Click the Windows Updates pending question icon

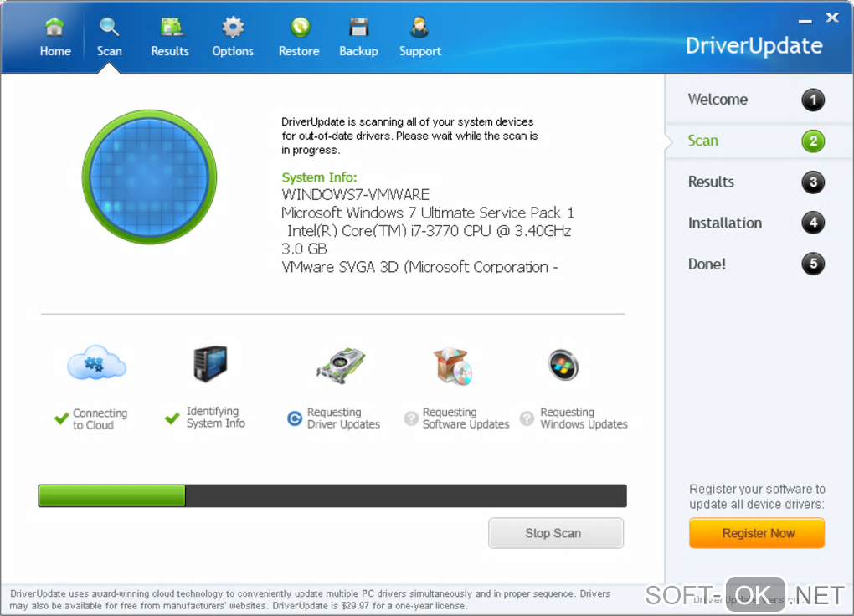click(x=527, y=418)
